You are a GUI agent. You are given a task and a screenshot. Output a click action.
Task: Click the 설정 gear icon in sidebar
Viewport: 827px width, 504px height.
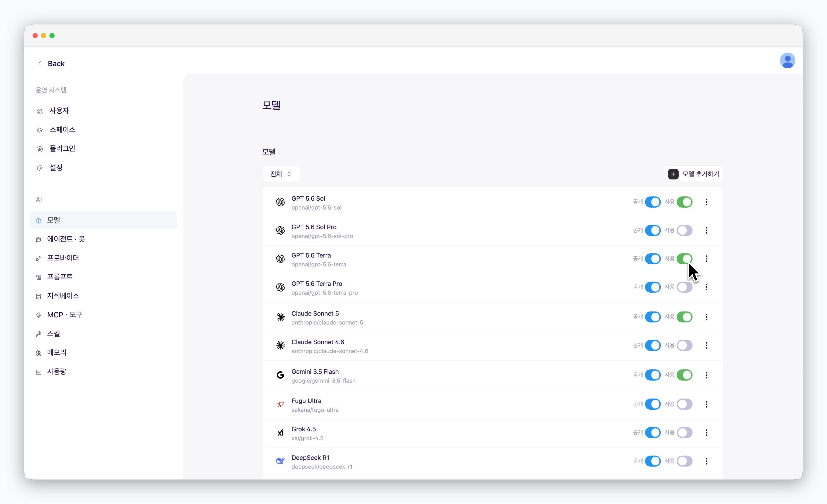40,168
